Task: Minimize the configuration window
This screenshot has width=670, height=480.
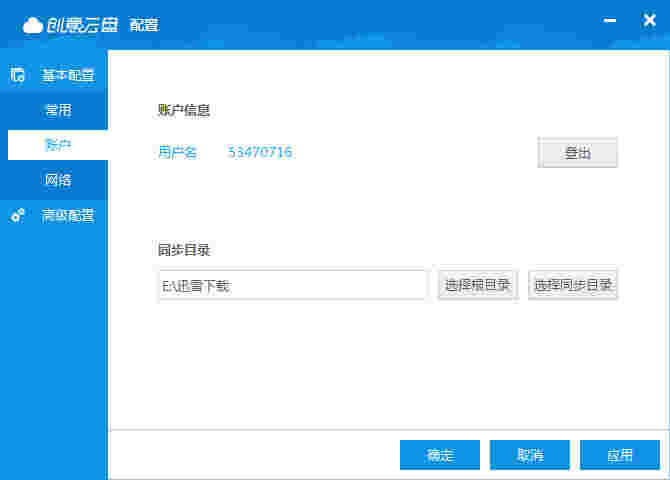Action: coord(609,20)
